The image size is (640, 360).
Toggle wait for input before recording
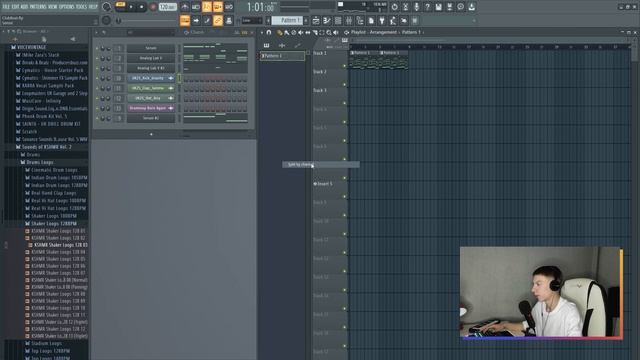tap(196, 7)
